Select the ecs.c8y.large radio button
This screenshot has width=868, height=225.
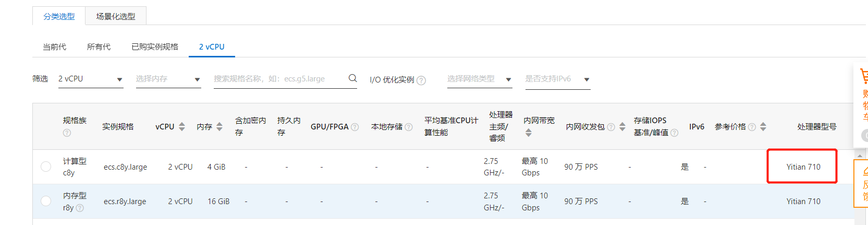tap(46, 167)
